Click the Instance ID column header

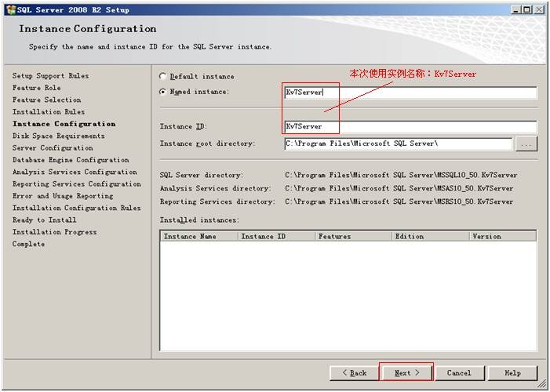click(x=276, y=236)
